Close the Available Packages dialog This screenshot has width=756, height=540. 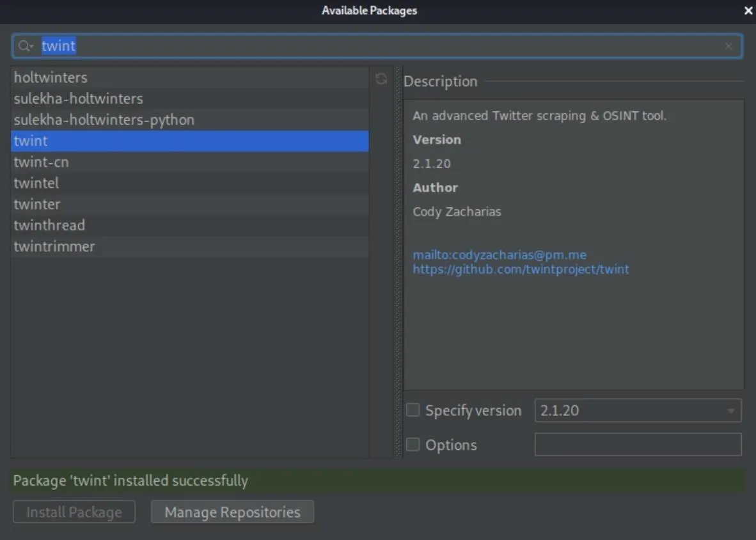pos(748,10)
